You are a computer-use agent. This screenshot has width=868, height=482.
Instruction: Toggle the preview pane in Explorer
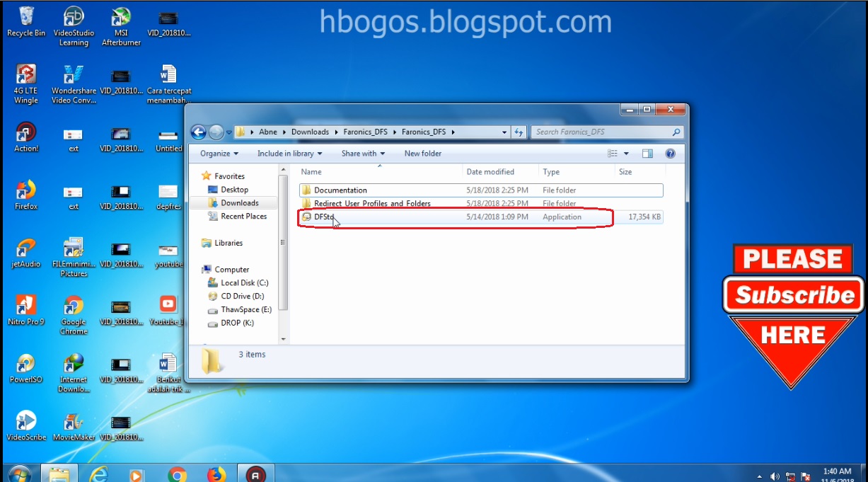point(647,153)
